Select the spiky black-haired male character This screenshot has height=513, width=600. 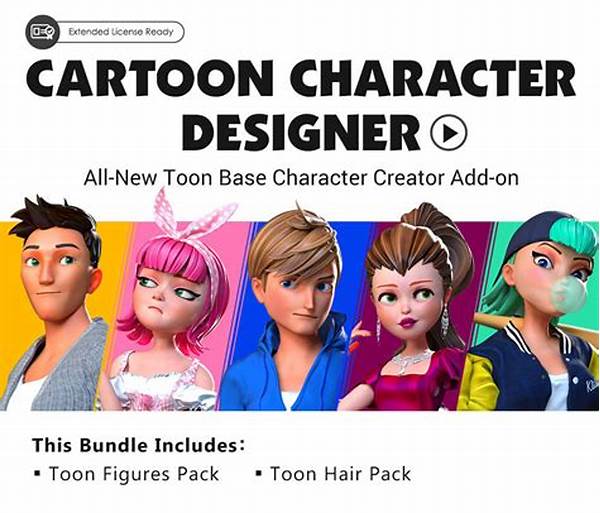point(54,302)
